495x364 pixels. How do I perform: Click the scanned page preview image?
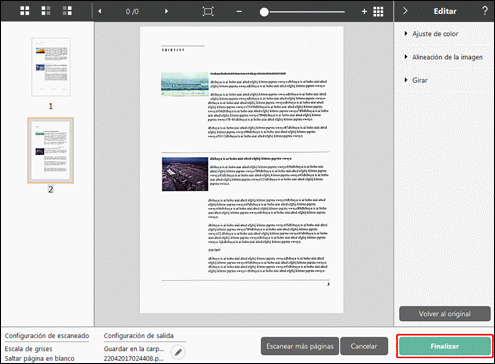pos(242,170)
